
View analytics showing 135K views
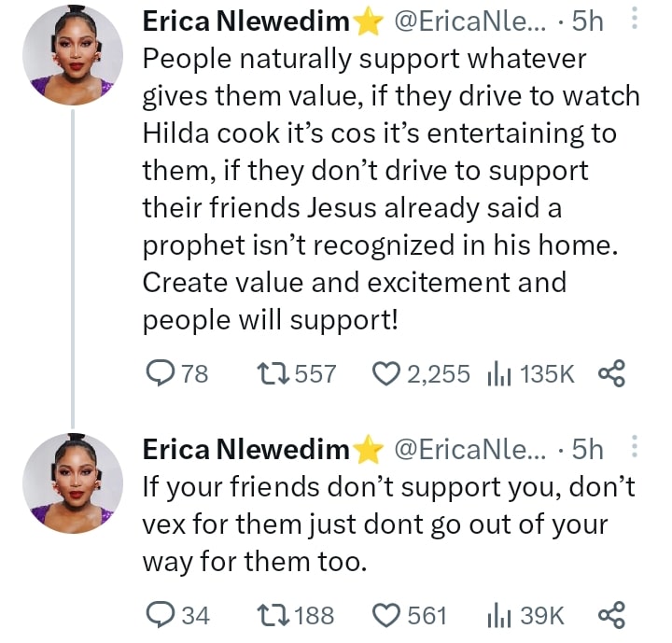[496, 374]
